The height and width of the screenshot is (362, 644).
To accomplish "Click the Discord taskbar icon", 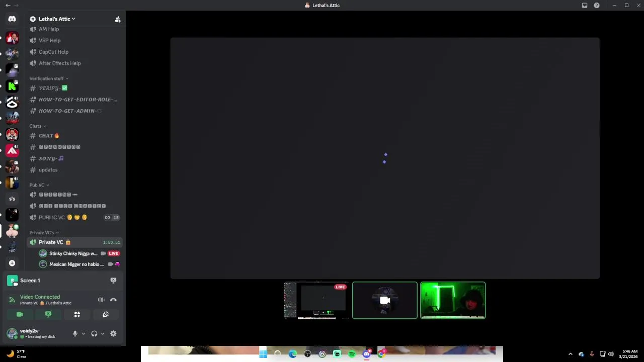I will pyautogui.click(x=367, y=354).
